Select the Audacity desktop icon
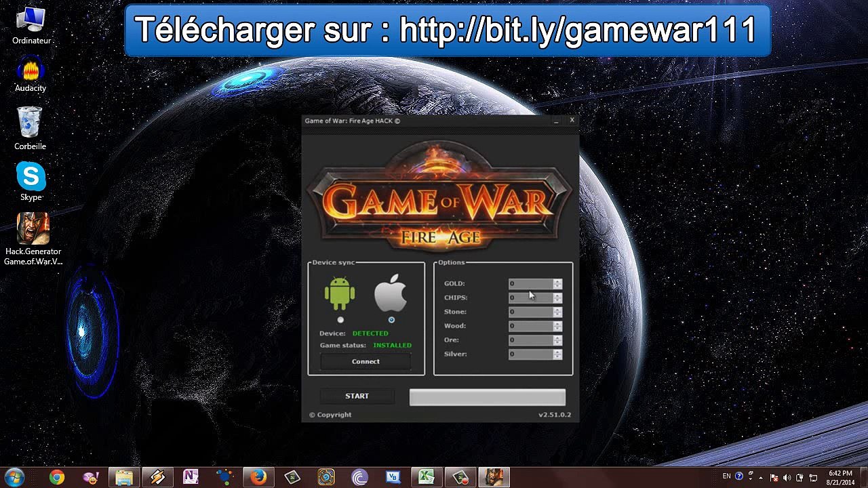 coord(31,75)
